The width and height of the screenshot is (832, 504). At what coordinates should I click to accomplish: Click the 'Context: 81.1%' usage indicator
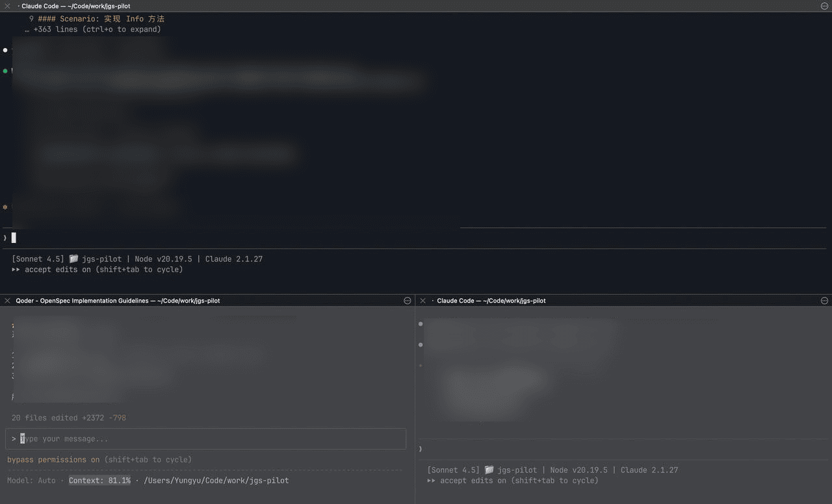[99, 481]
